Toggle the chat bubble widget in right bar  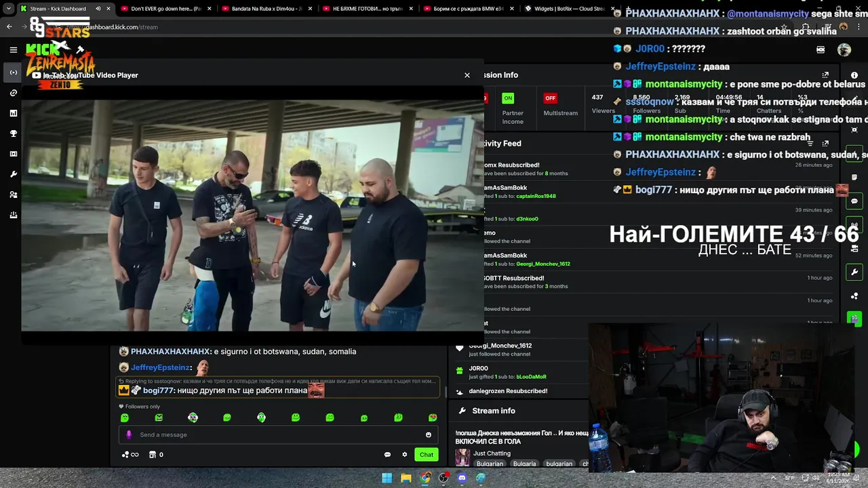click(x=854, y=201)
